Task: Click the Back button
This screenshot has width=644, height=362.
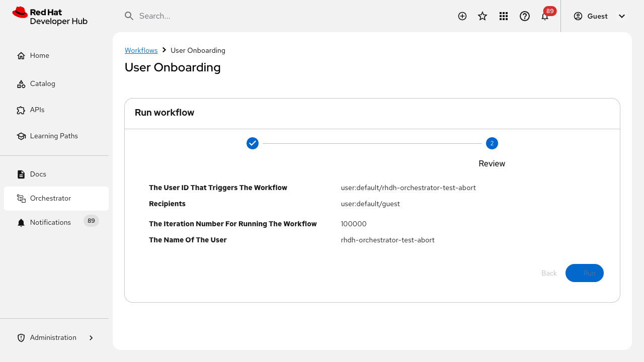Action: (x=549, y=273)
